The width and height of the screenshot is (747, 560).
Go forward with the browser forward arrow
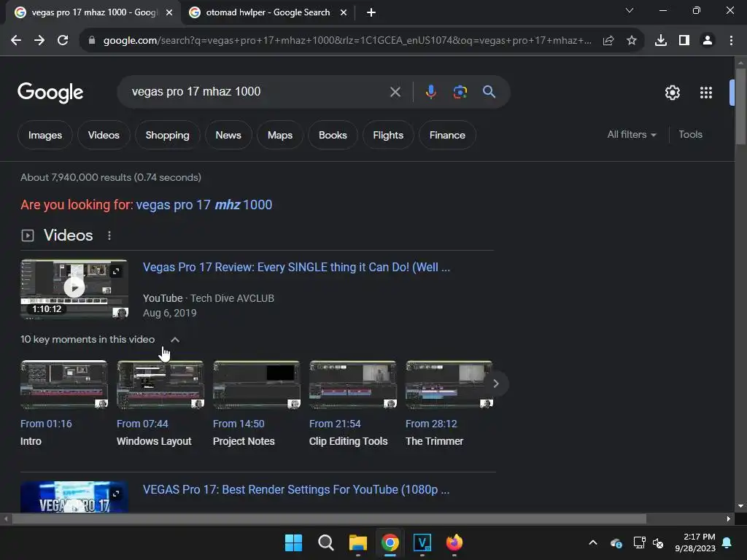(x=39, y=41)
